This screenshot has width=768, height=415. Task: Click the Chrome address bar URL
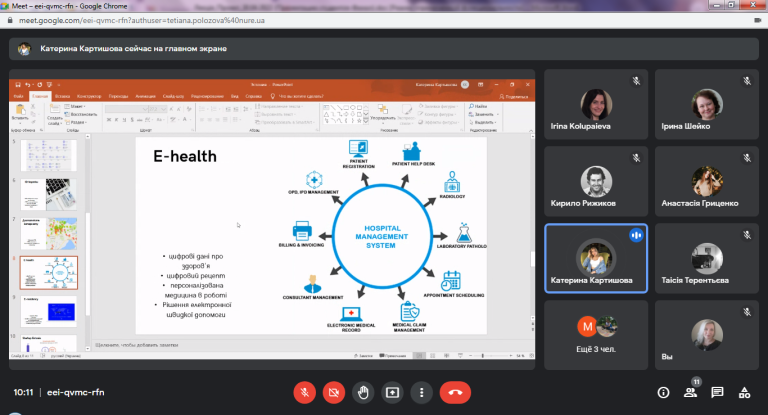(142, 21)
